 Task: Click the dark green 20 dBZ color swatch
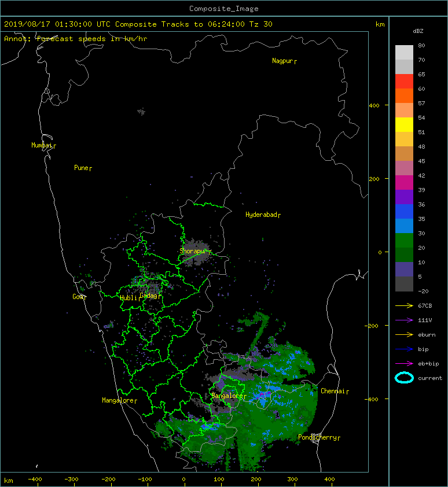404,254
